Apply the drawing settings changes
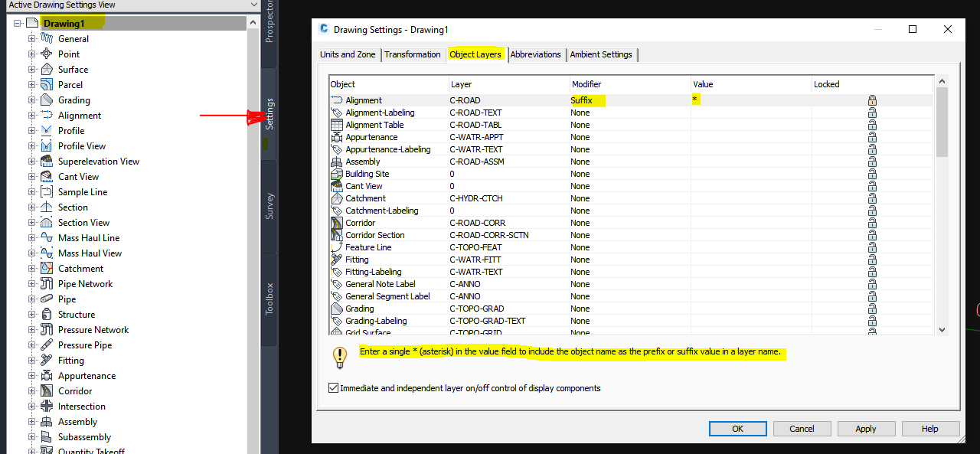The height and width of the screenshot is (454, 980). pos(866,428)
